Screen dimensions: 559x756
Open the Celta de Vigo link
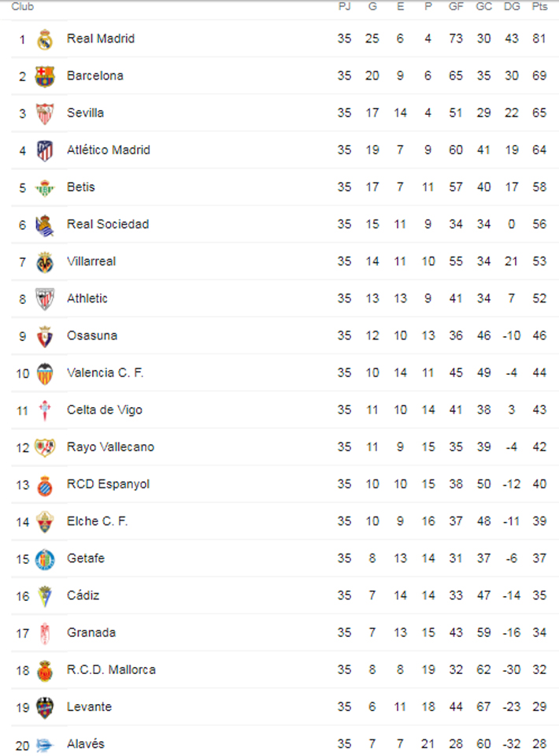click(x=105, y=409)
